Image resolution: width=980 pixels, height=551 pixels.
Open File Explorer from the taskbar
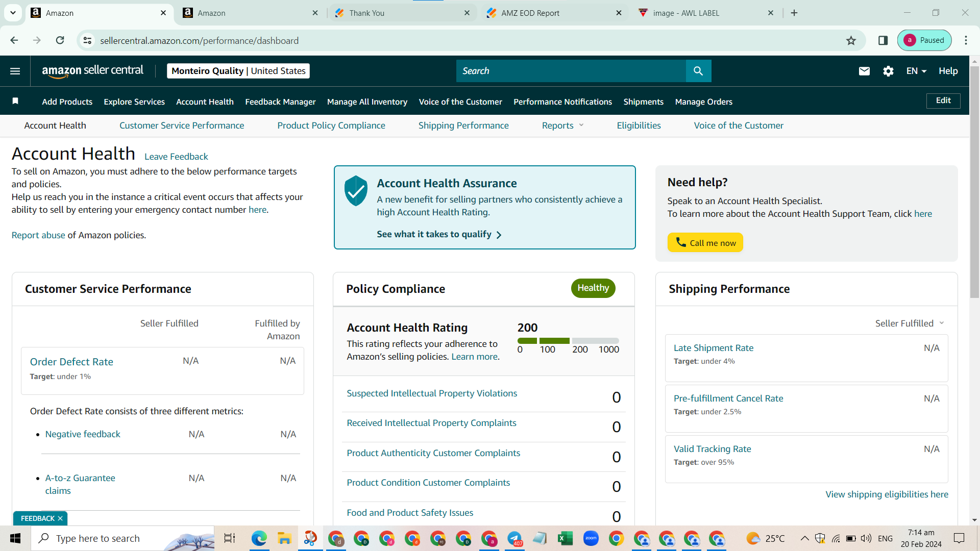(284, 538)
